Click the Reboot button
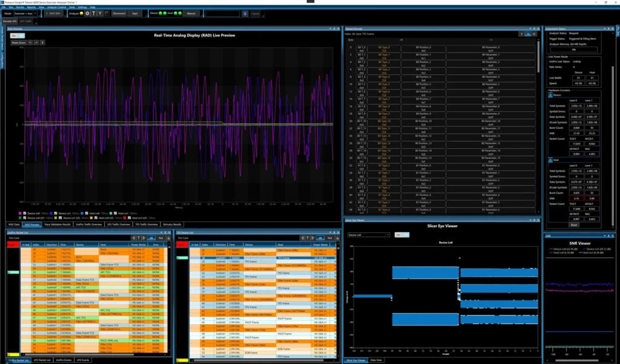The width and height of the screenshot is (620, 364). point(191,13)
